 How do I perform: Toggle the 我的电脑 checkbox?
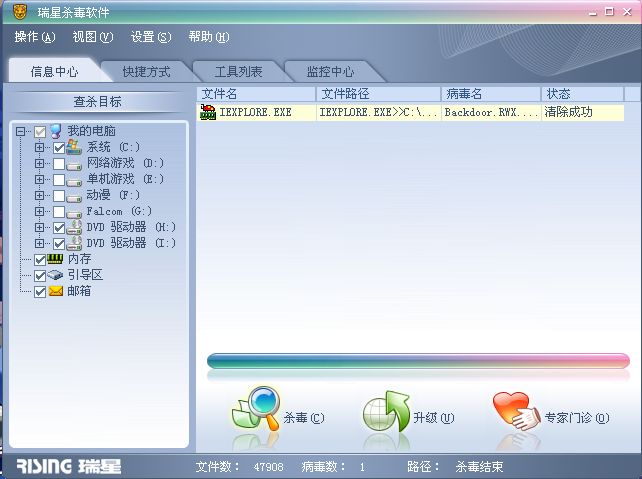[x=40, y=132]
